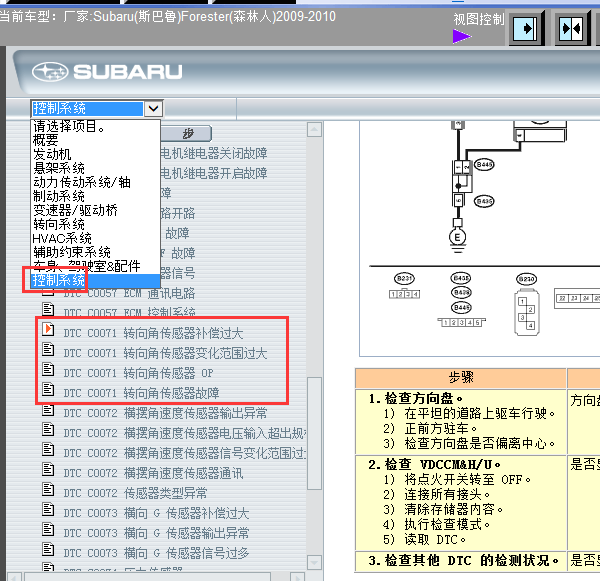
Task: Click document icon for C0057 ECM 控制系统
Action: point(48,309)
